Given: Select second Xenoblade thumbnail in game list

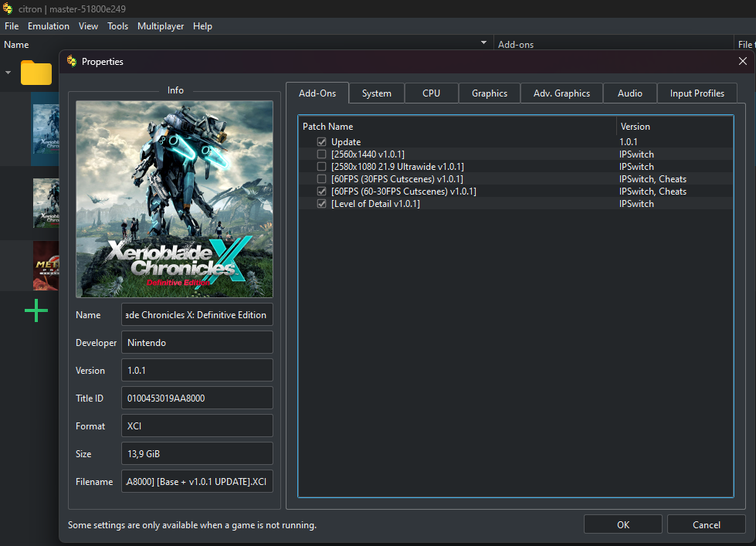Looking at the screenshot, I should tap(46, 203).
